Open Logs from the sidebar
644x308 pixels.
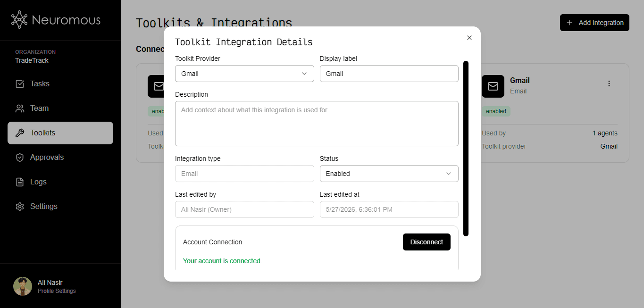click(60, 182)
